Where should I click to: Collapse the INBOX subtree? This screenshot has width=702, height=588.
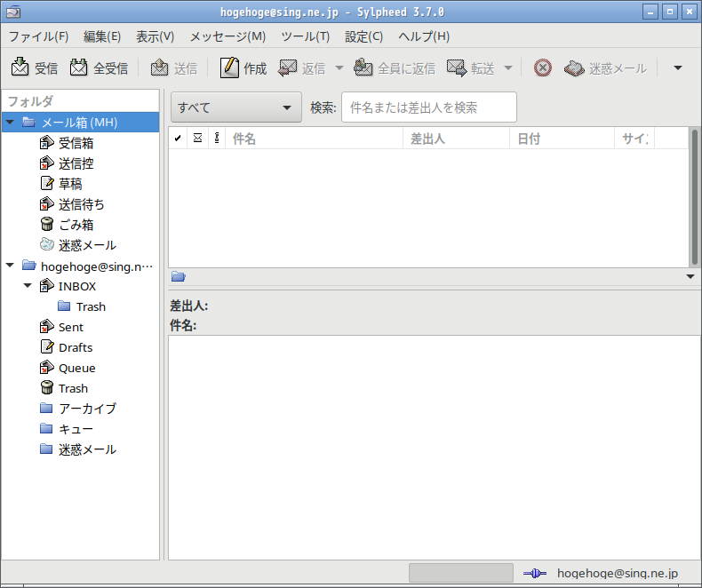pyautogui.click(x=28, y=285)
